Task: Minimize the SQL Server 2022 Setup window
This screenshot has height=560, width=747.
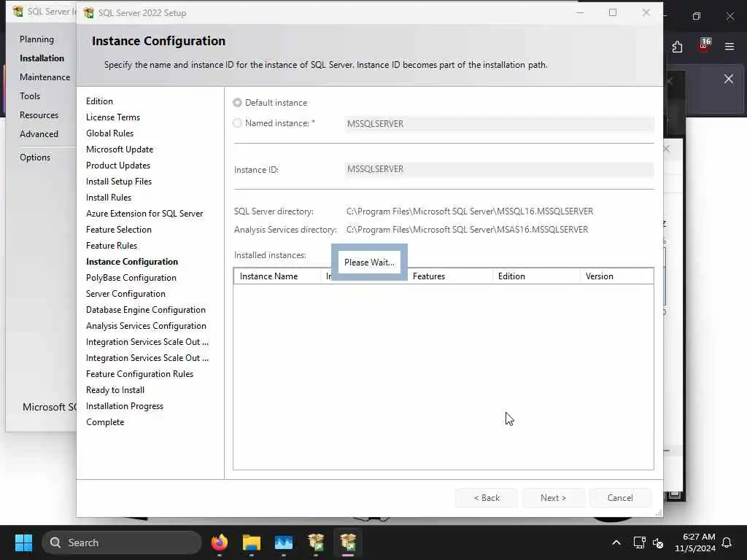Action: coord(580,13)
